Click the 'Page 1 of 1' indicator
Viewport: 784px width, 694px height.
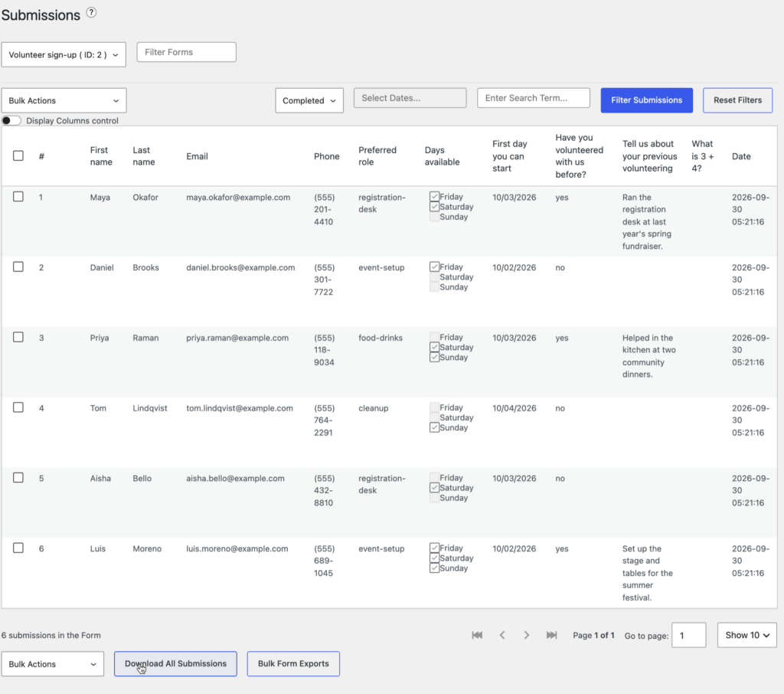(593, 635)
